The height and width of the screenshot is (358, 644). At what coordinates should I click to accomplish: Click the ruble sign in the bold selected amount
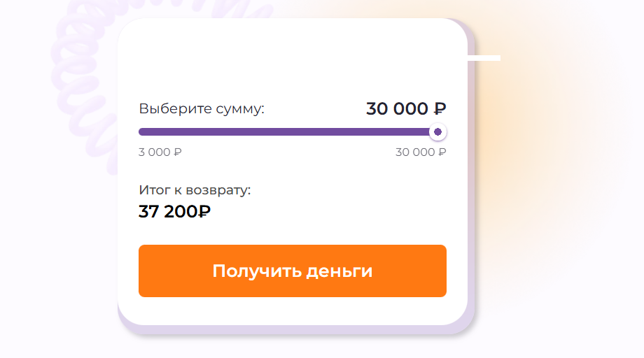(x=440, y=109)
